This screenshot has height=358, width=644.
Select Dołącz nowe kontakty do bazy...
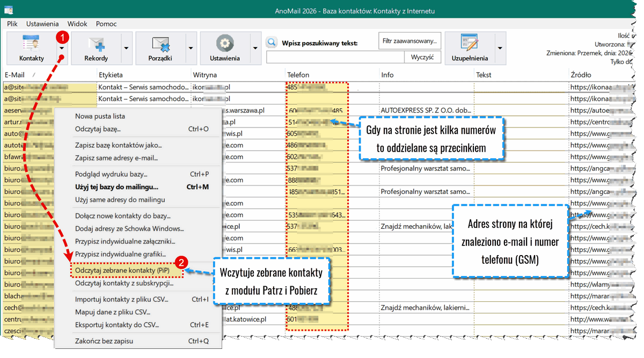click(x=138, y=216)
